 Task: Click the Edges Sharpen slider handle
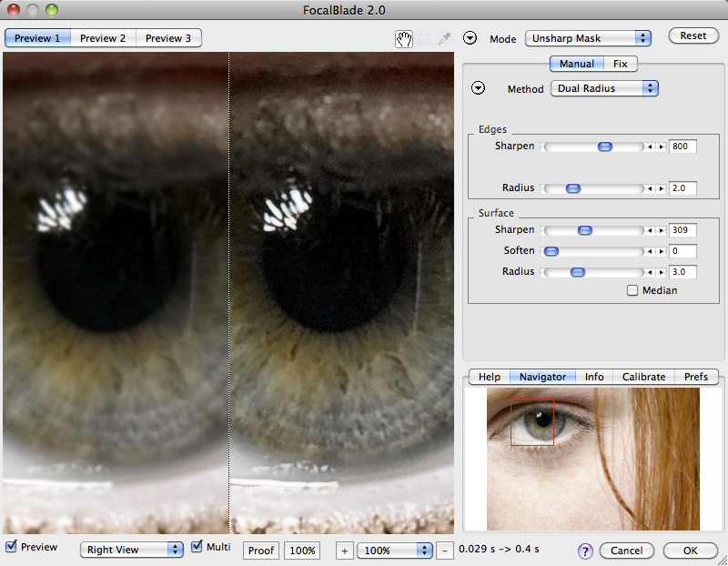coord(604,147)
